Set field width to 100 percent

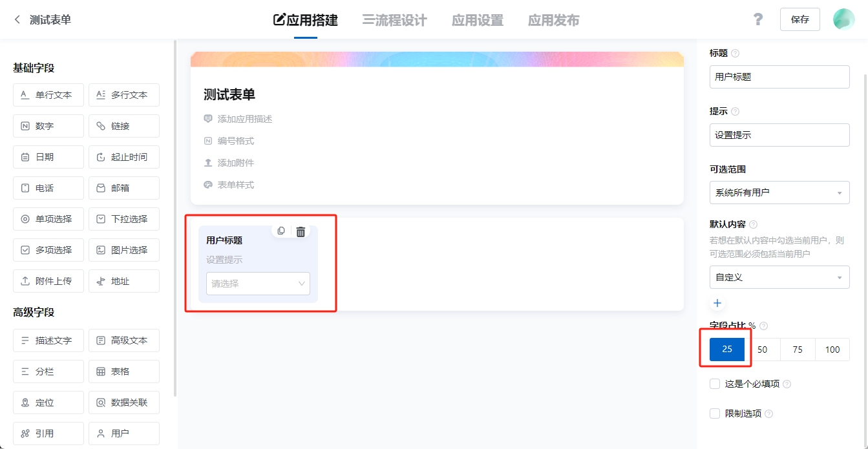point(832,350)
